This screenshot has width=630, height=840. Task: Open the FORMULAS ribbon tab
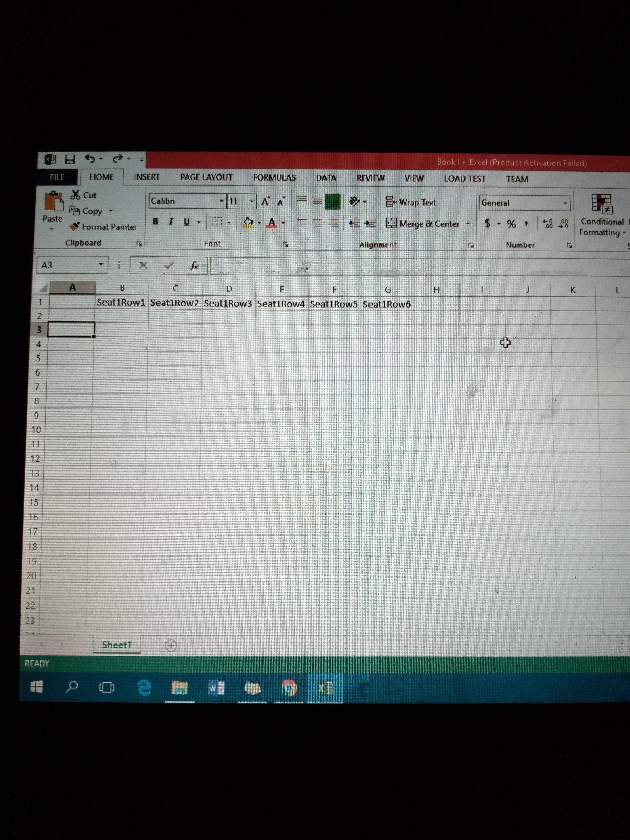[274, 178]
